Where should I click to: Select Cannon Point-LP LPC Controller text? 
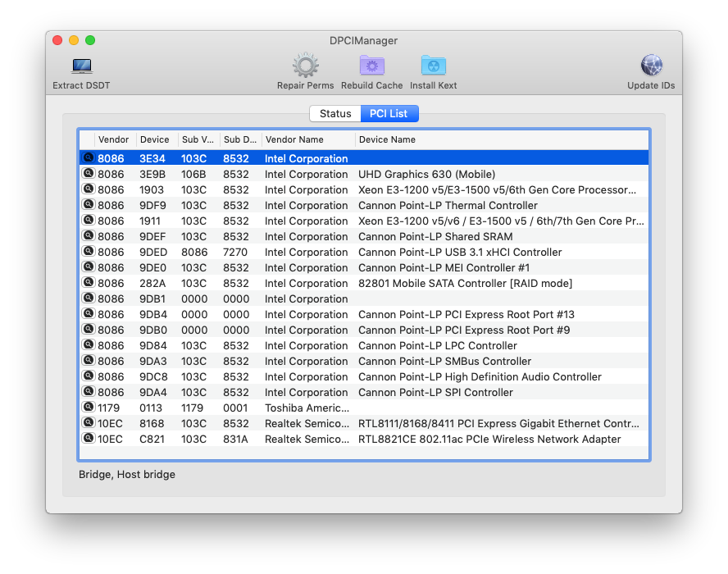tap(437, 345)
